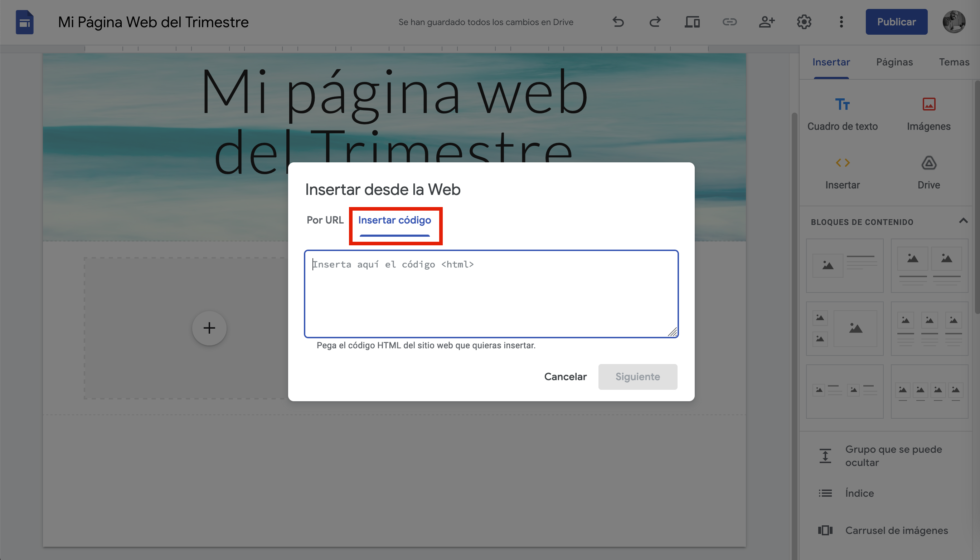Image resolution: width=980 pixels, height=560 pixels.
Task: Add a Carrusel de imágenes
Action: 897,530
